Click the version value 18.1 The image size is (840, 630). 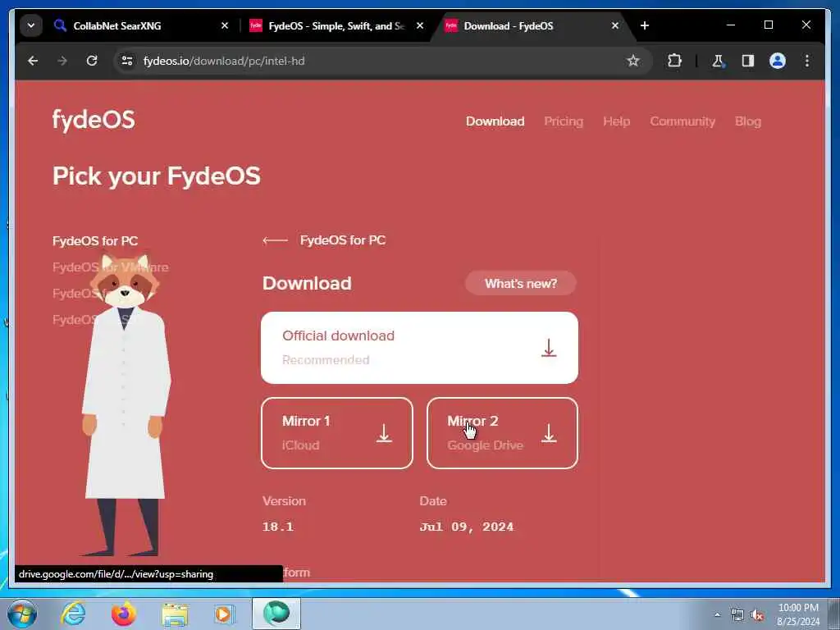(x=278, y=527)
